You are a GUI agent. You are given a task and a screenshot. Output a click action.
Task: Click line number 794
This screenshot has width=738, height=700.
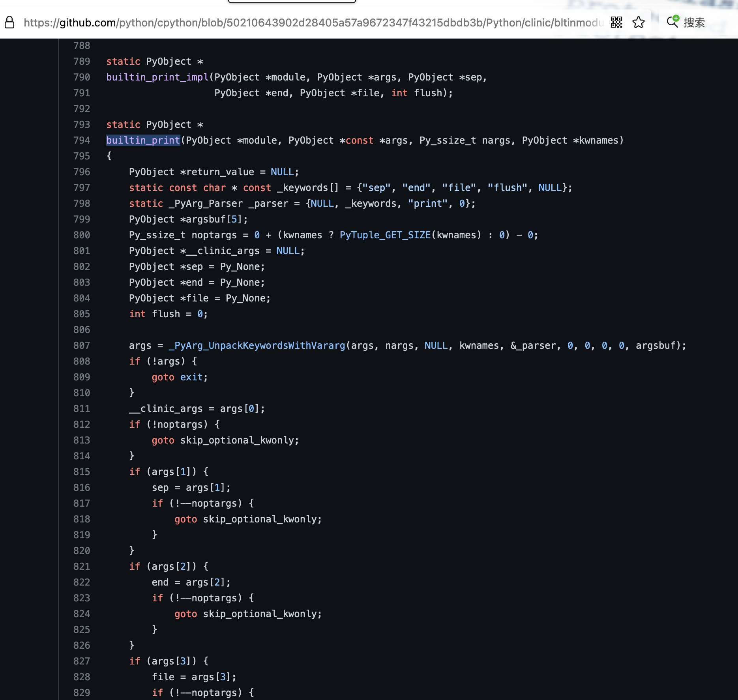(82, 140)
